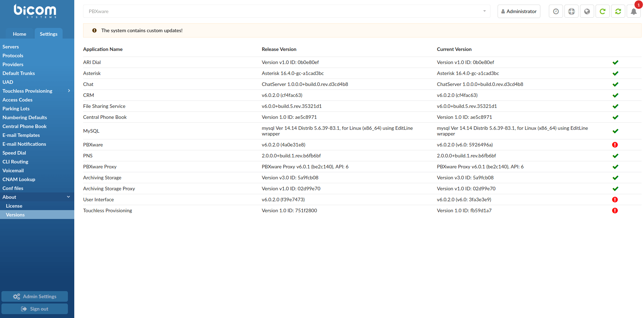Open Numbering Defaults page
The image size is (644, 318).
25,117
